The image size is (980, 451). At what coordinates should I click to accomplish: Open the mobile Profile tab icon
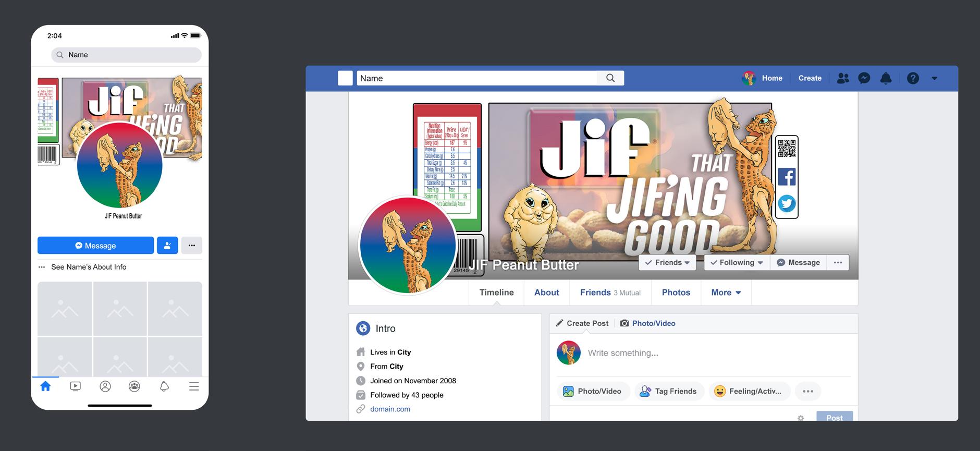pos(105,386)
